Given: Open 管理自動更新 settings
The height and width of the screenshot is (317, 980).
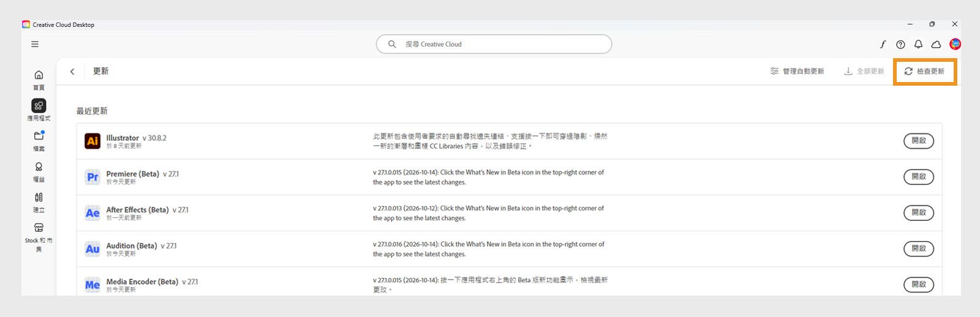Looking at the screenshot, I should [797, 71].
